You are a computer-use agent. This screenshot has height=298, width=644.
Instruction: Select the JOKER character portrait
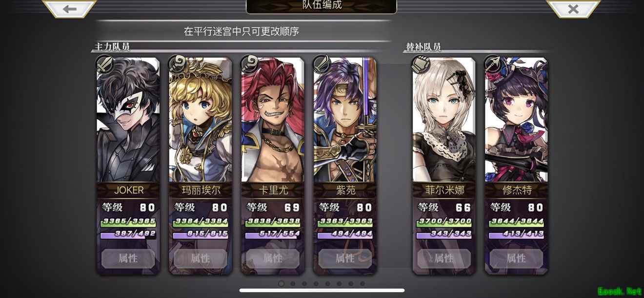[x=128, y=120]
